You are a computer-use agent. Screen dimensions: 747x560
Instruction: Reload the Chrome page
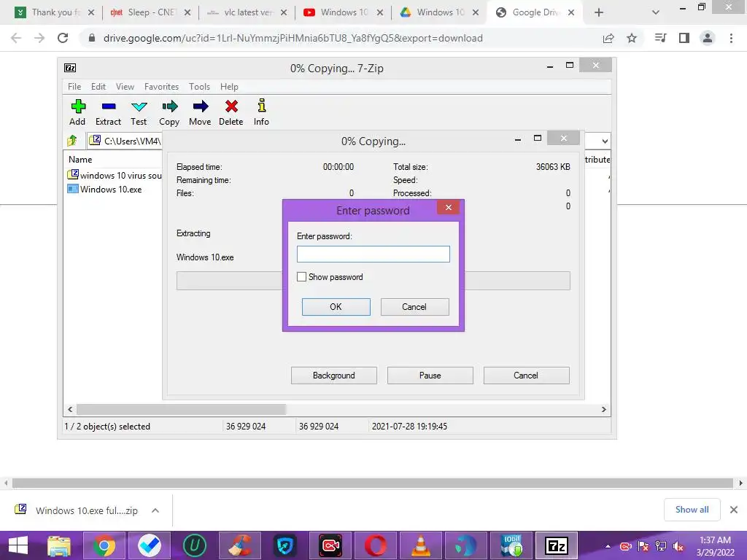[63, 38]
